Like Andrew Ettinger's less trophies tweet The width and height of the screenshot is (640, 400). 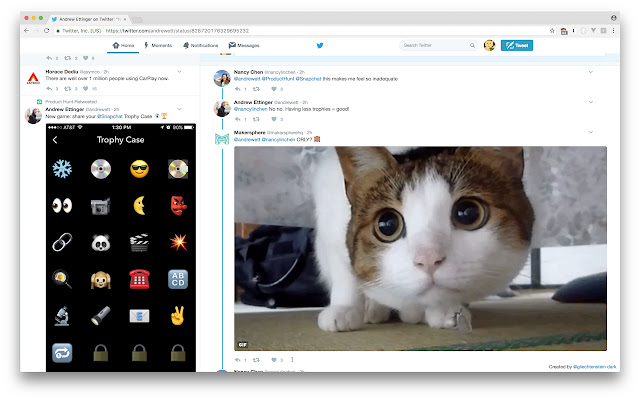point(274,119)
